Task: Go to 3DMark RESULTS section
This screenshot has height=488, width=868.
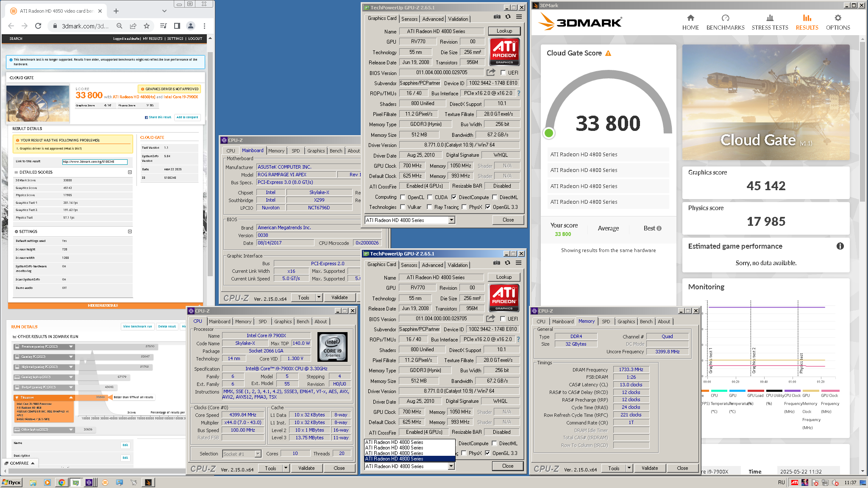Action: (807, 22)
